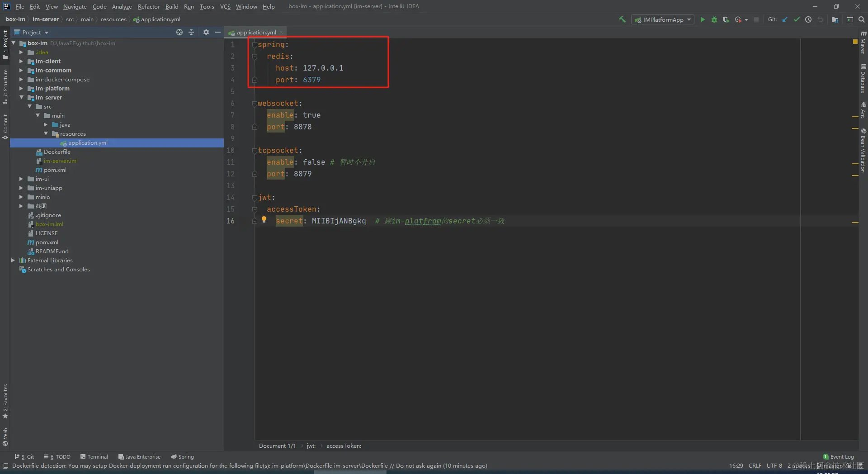Show Git history clock icon
Screen dimensions: 868x474
point(808,19)
